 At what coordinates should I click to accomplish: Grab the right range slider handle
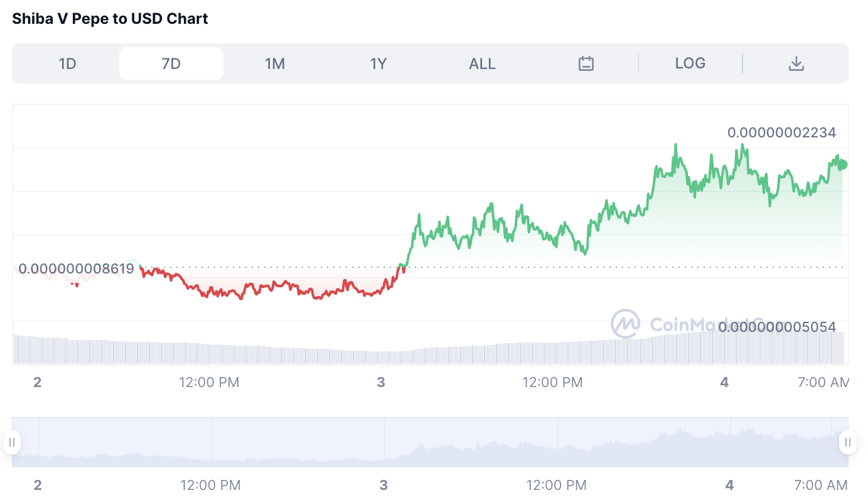(x=848, y=442)
